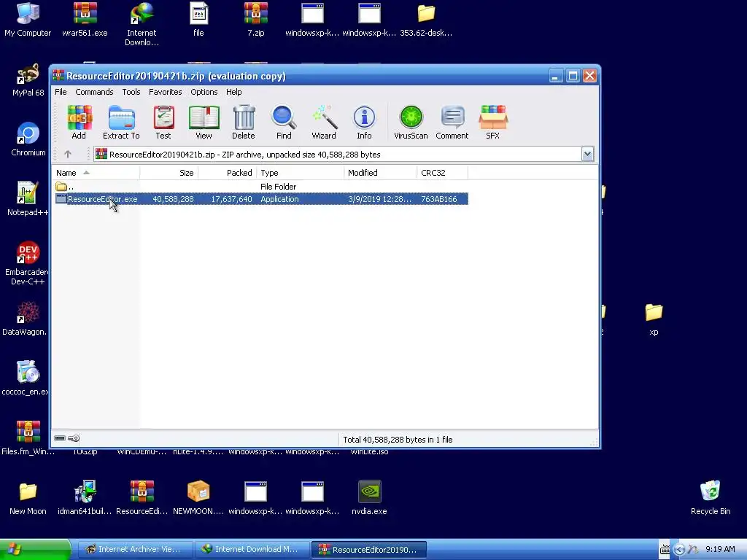Click the Add toolbar icon in WinRAR
The image size is (747, 560).
click(x=79, y=122)
